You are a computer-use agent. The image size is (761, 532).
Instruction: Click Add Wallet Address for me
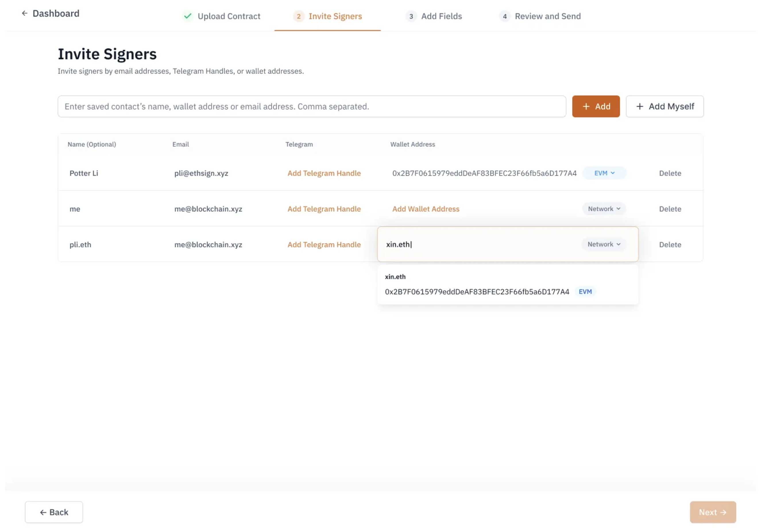click(x=426, y=209)
